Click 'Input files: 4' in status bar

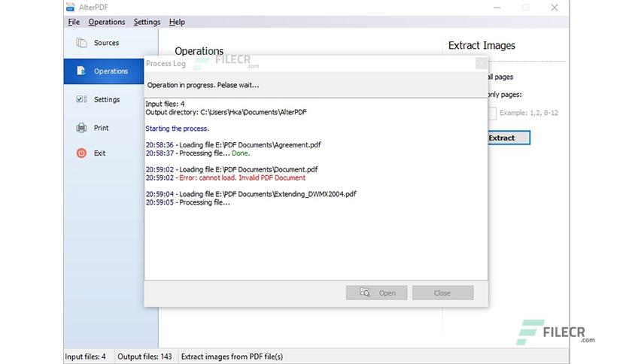85,356
